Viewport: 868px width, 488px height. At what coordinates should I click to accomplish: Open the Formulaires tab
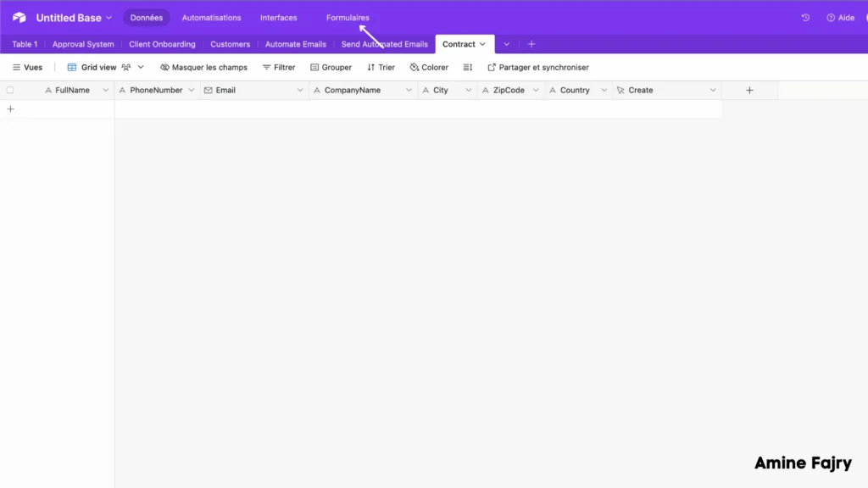(348, 18)
